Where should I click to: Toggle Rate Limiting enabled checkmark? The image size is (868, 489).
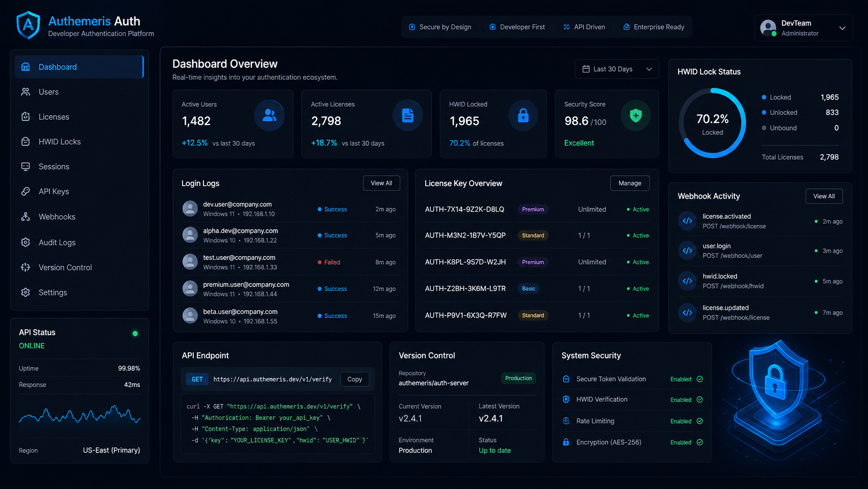click(700, 421)
